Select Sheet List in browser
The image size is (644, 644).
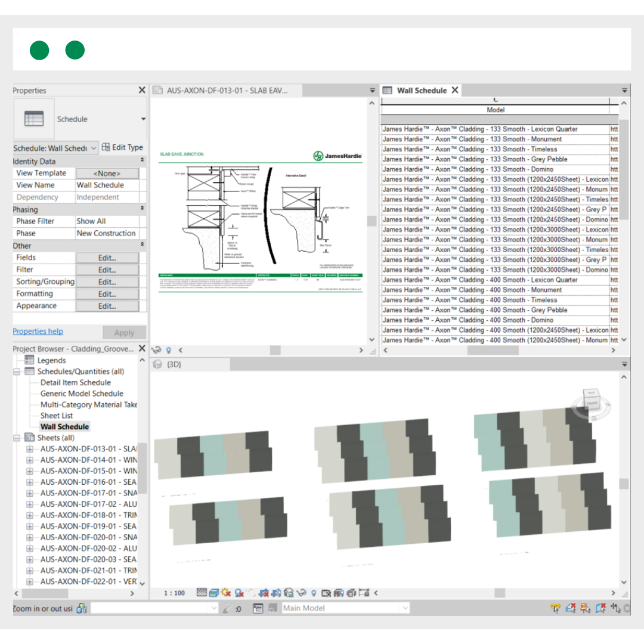point(56,416)
